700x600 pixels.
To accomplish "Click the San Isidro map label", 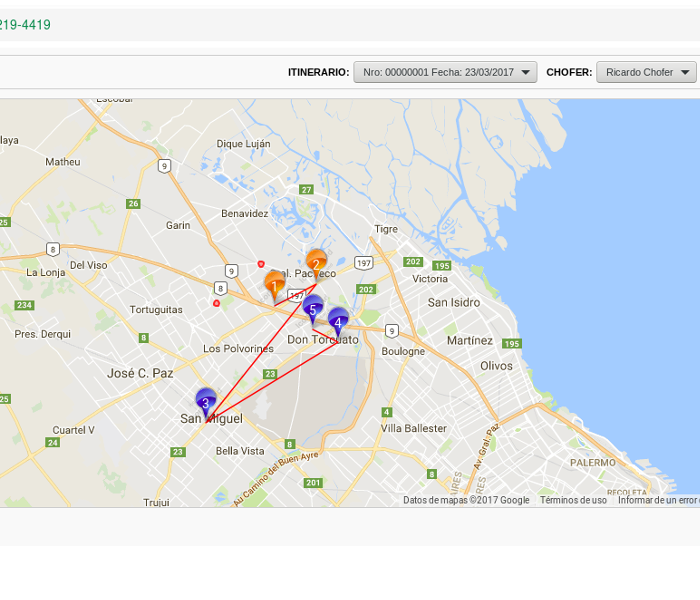I will pos(454,303).
